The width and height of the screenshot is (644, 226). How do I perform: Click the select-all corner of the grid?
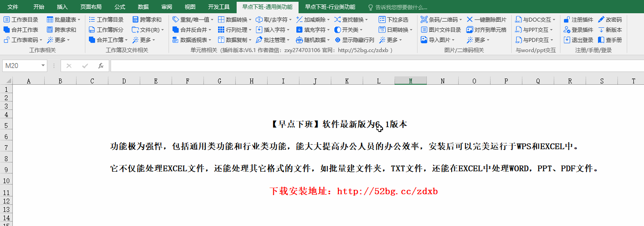(6, 81)
